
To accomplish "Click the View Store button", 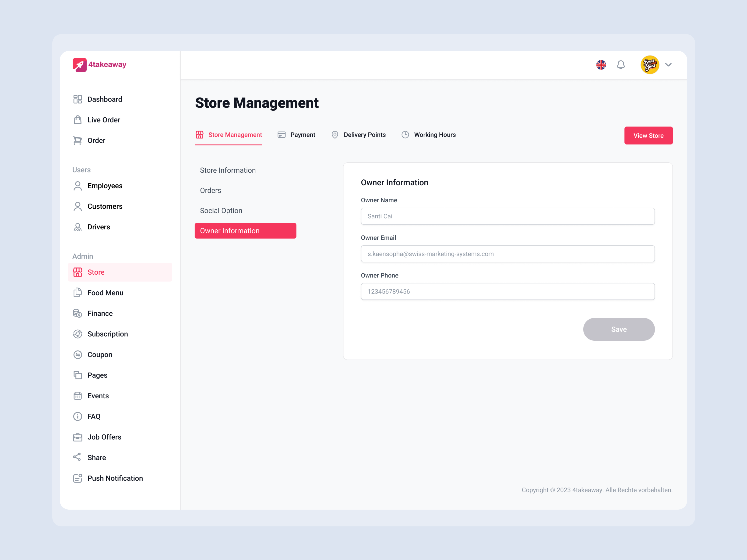I will [648, 135].
